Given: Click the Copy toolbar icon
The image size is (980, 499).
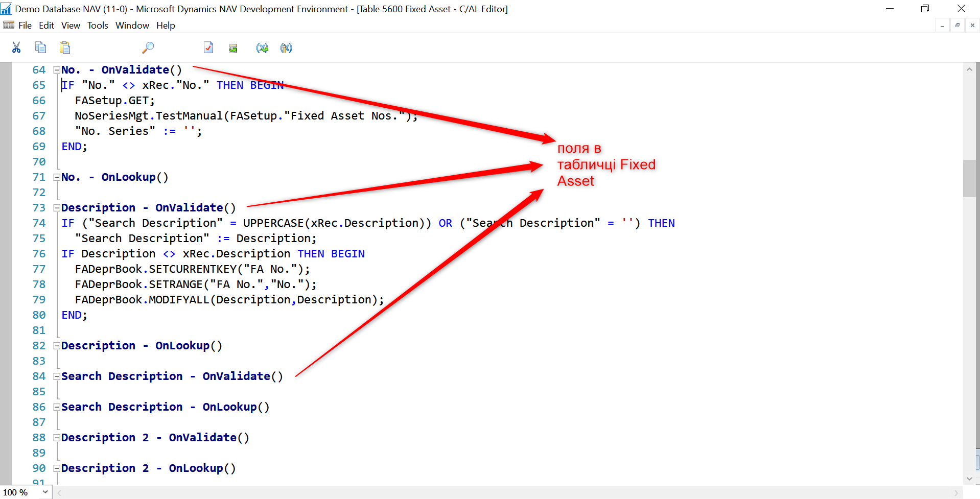Looking at the screenshot, I should tap(40, 48).
